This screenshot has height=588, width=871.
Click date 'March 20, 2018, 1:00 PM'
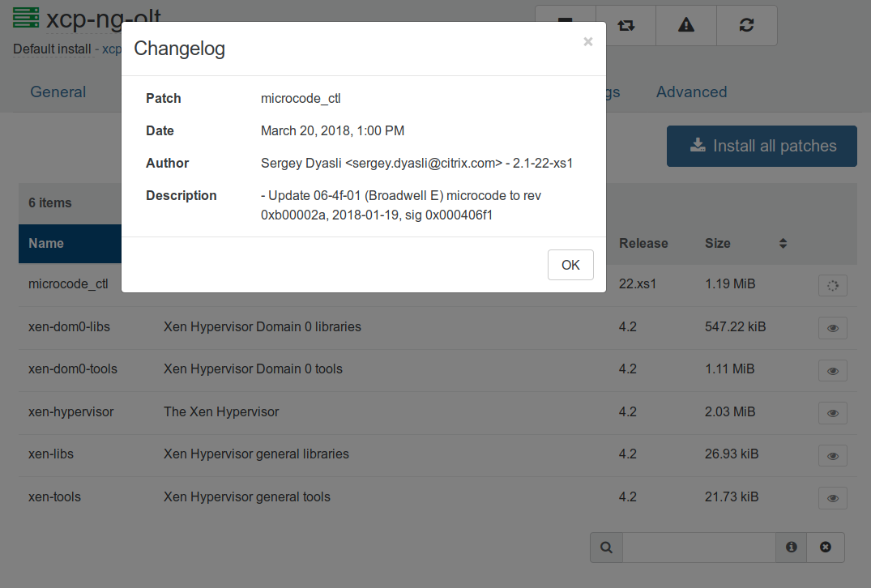[x=333, y=130]
